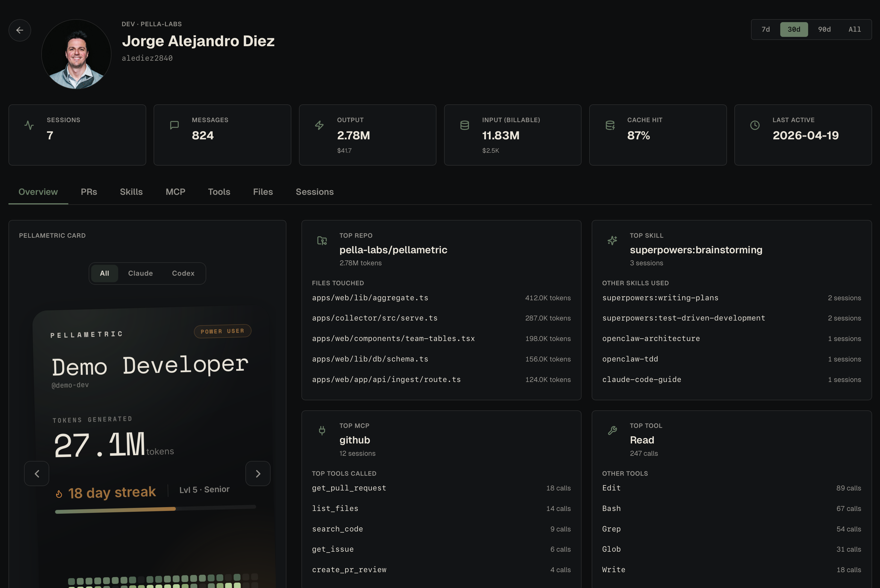880x588 pixels.
Task: Select claude-code-guide skill row
Action: pos(731,380)
